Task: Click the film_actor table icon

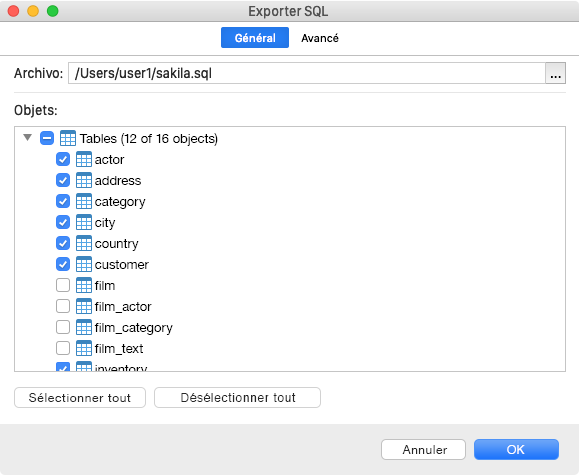Action: pyautogui.click(x=84, y=307)
